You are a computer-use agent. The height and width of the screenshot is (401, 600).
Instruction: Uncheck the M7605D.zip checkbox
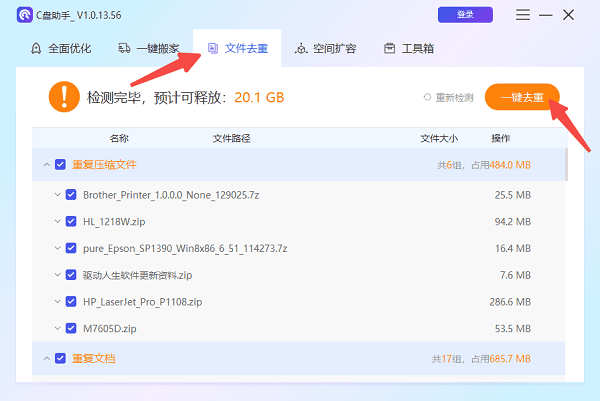[71, 327]
